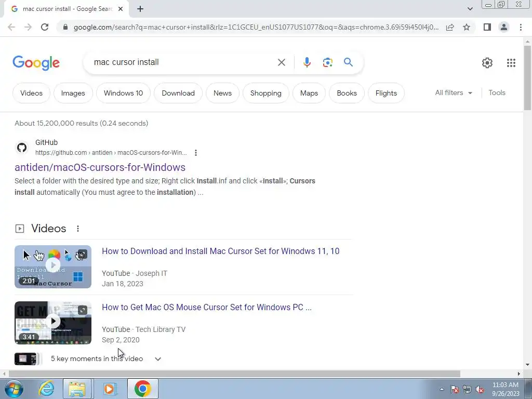Image resolution: width=532 pixels, height=399 pixels.
Task: Open the Windows Start menu
Action: click(13, 389)
